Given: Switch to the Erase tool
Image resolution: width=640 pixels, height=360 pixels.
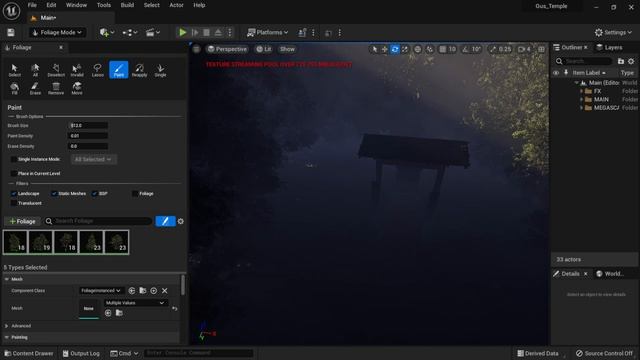Looking at the screenshot, I should pyautogui.click(x=35, y=88).
